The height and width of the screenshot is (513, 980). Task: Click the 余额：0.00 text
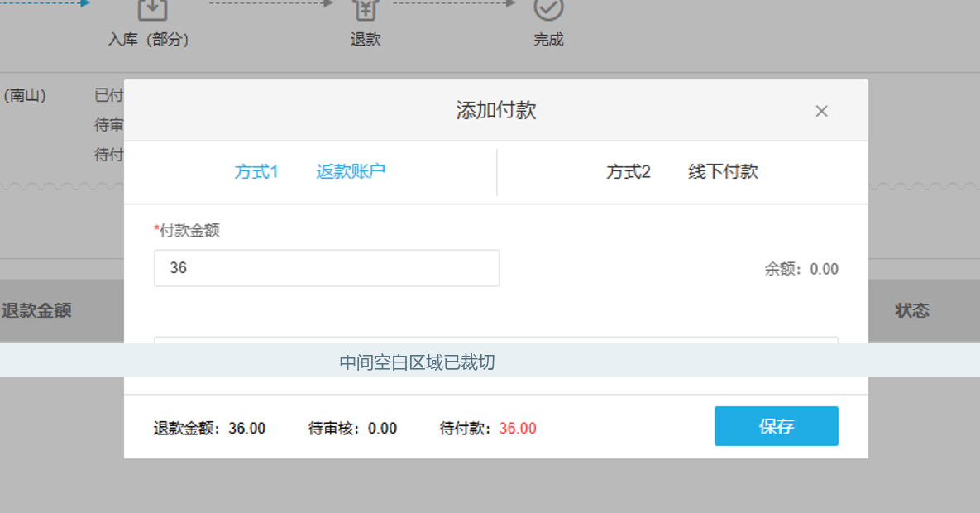(x=801, y=269)
